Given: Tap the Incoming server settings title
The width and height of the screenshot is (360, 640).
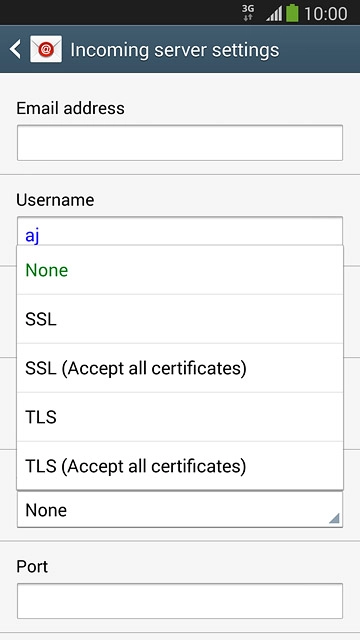Looking at the screenshot, I should [175, 50].
